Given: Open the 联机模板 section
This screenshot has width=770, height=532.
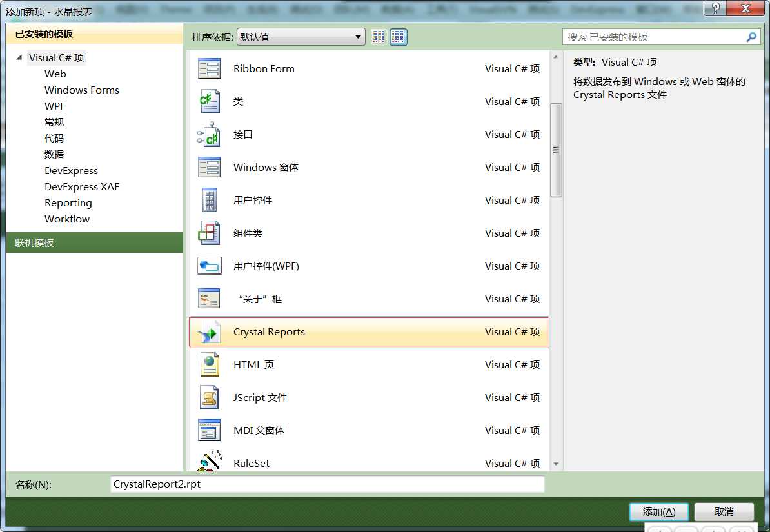Looking at the screenshot, I should pyautogui.click(x=95, y=242).
